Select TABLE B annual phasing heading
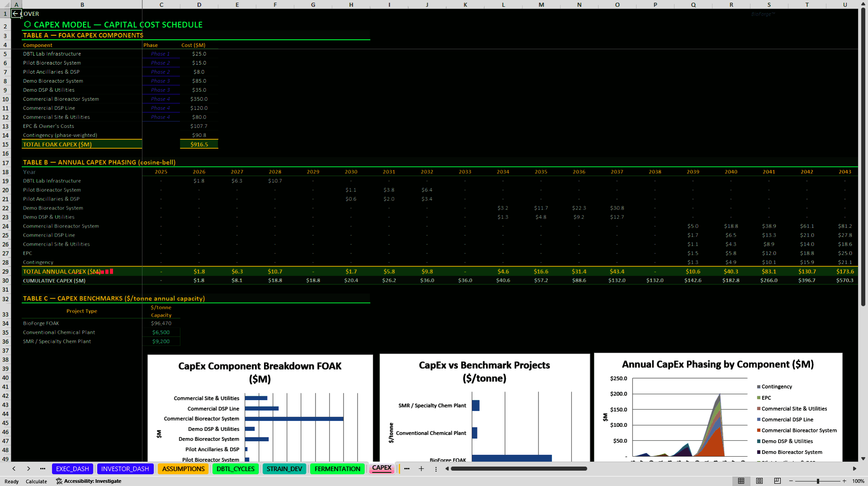 99,162
